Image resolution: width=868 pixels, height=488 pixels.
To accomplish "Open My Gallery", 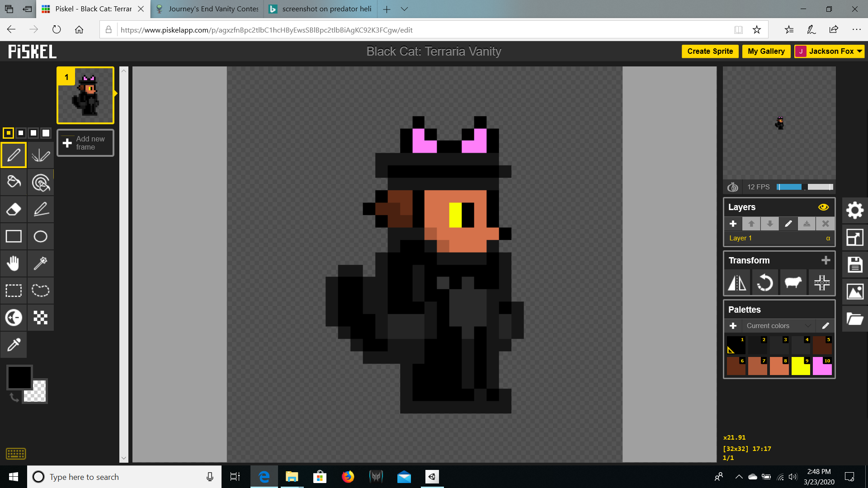I will (766, 51).
